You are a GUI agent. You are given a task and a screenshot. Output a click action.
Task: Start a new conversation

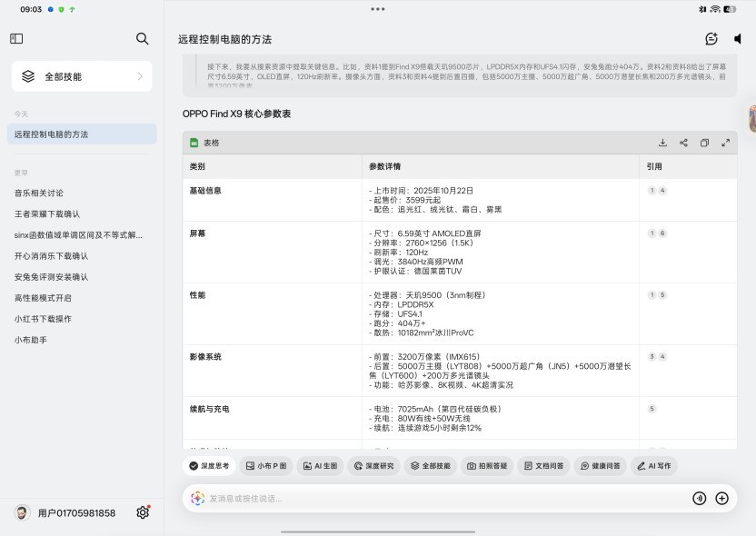point(711,39)
